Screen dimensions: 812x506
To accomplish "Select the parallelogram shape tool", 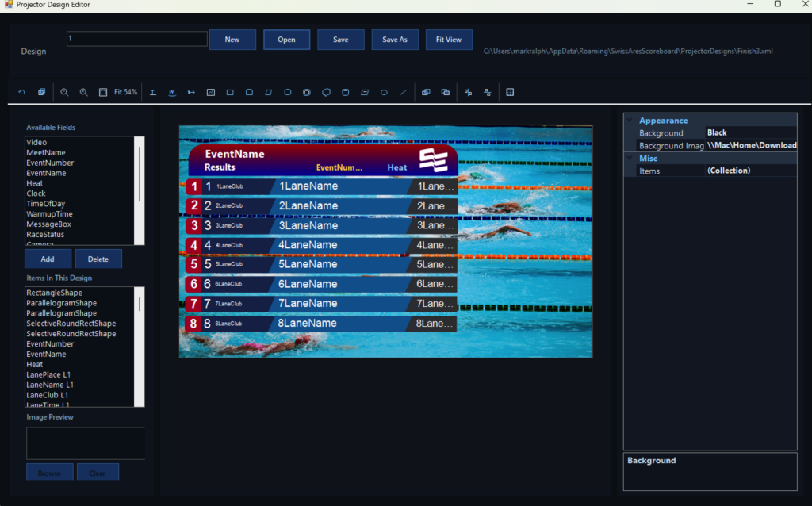I will click(x=269, y=93).
